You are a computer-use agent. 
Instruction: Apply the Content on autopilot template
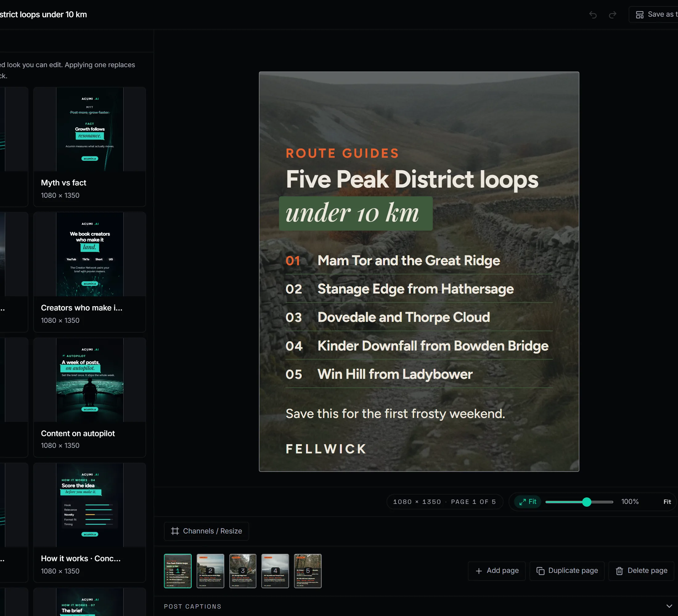pyautogui.click(x=89, y=398)
